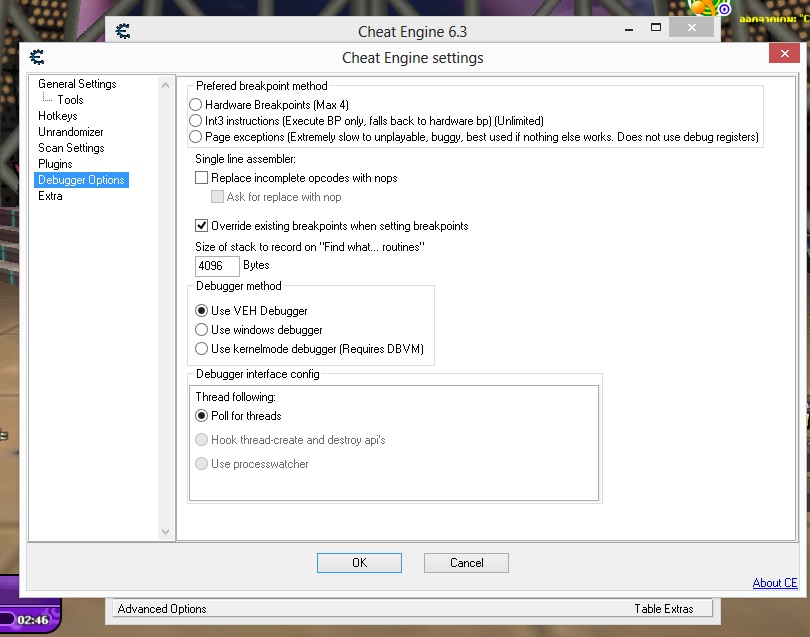810x637 pixels.
Task: Open Tools under General Settings
Action: pos(70,100)
